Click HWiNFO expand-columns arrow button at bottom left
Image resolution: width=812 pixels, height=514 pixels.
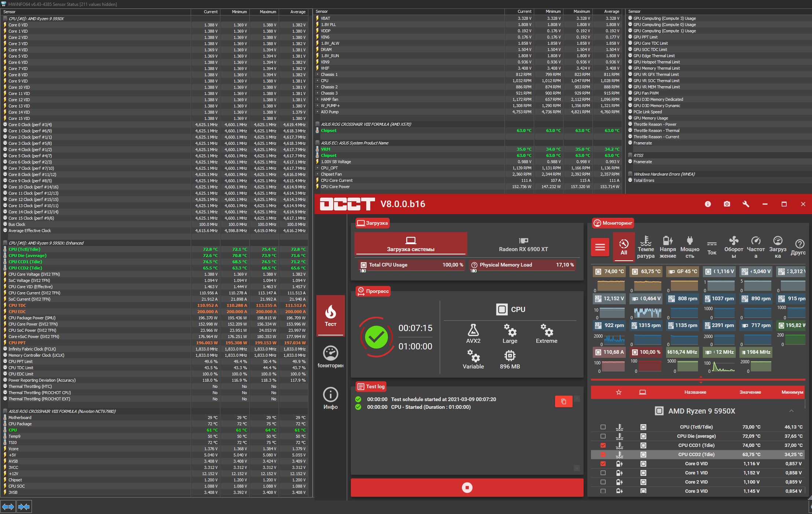pos(8,507)
